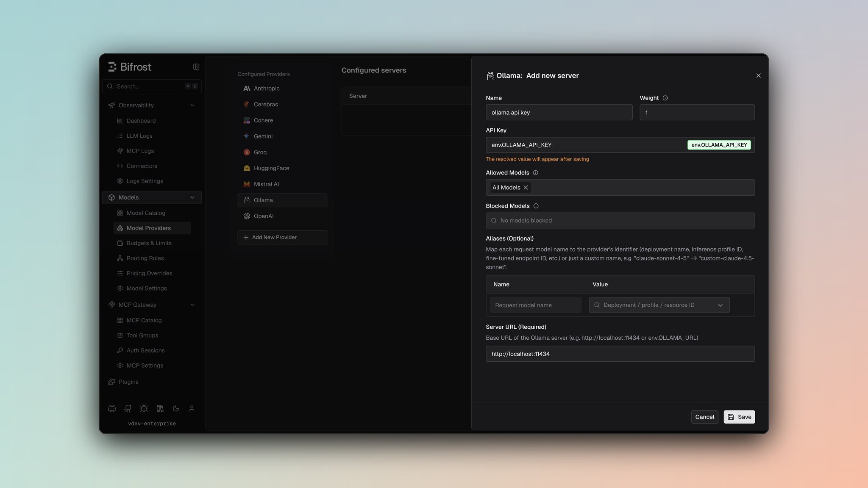
Task: Click the env.OLLAMA_API_KEY green badge
Action: tap(719, 145)
